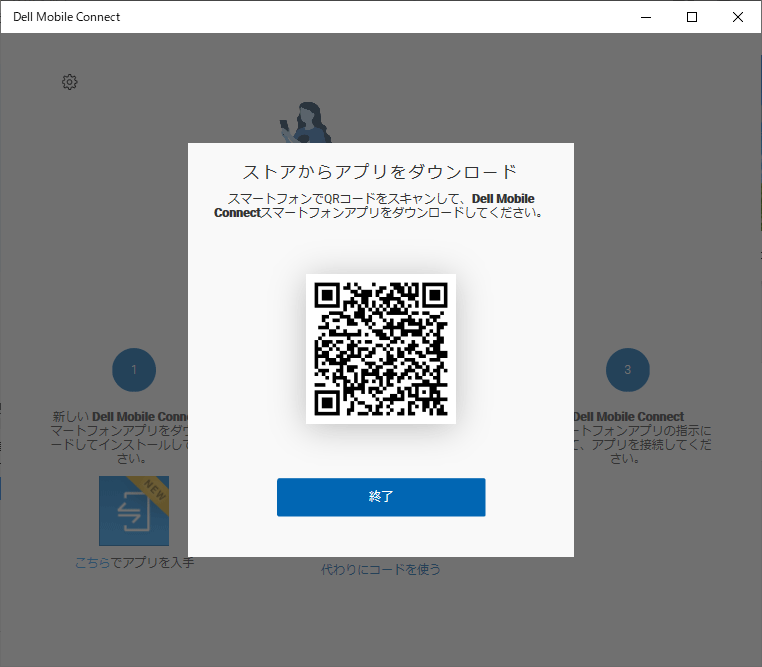
Task: Click the step 1 circle
Action: [x=134, y=370]
